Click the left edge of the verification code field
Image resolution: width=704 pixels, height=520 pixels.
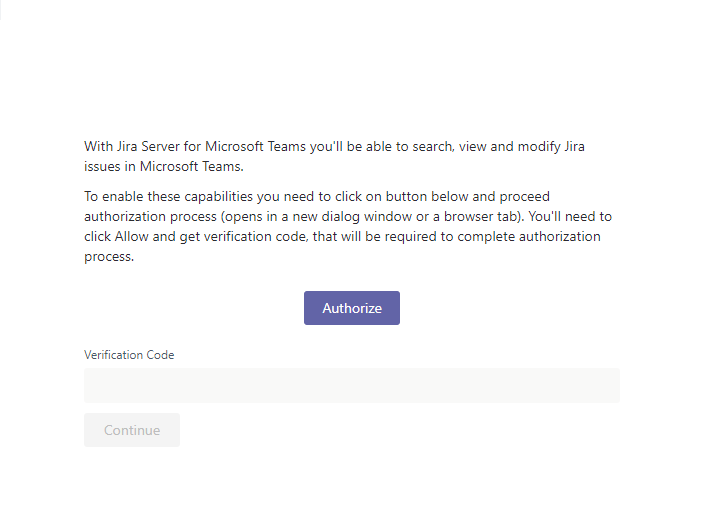tap(92, 385)
